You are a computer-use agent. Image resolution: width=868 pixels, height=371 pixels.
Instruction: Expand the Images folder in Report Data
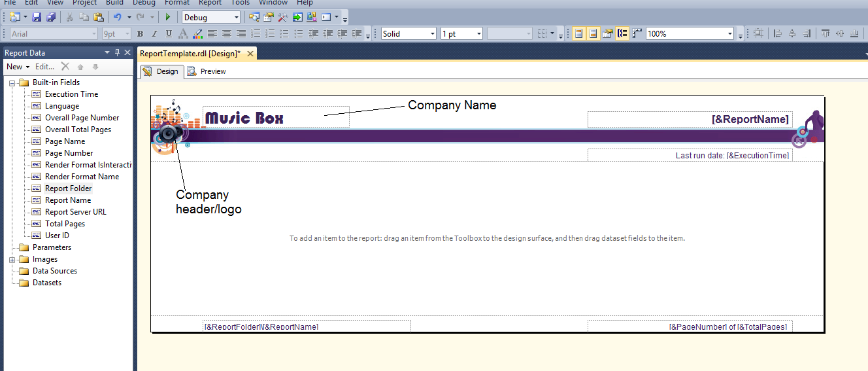pyautogui.click(x=13, y=259)
